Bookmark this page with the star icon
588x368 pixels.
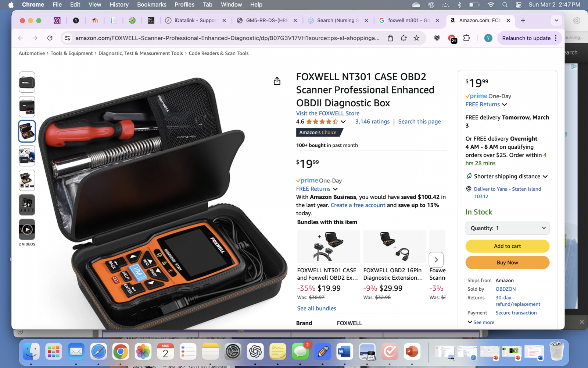click(x=416, y=38)
